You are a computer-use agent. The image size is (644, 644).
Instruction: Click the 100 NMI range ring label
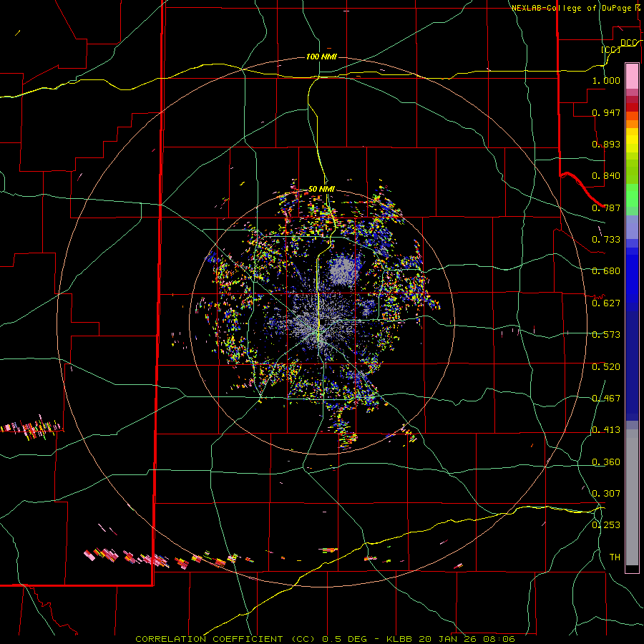[x=321, y=57]
